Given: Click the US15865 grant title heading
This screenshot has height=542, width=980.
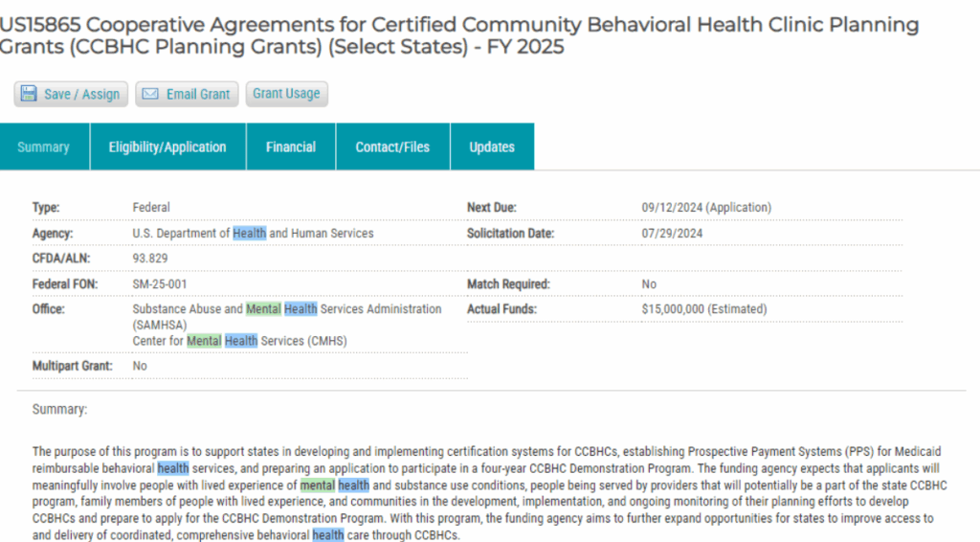Looking at the screenshot, I should click(459, 35).
